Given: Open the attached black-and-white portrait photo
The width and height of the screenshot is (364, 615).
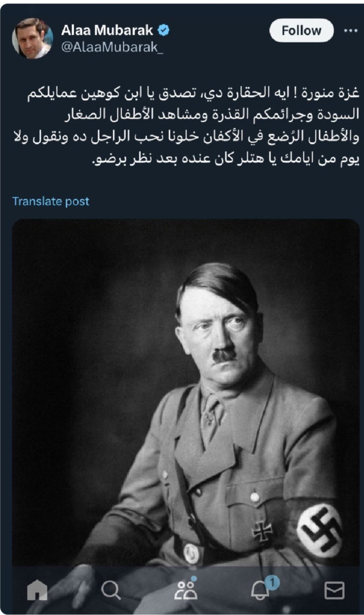Looking at the screenshot, I should tap(186, 393).
